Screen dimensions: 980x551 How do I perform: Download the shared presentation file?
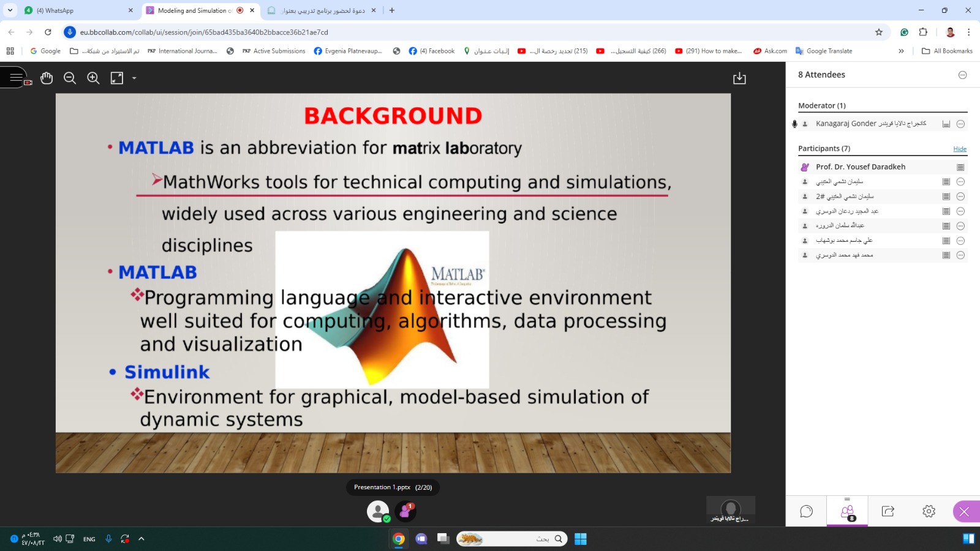[739, 78]
